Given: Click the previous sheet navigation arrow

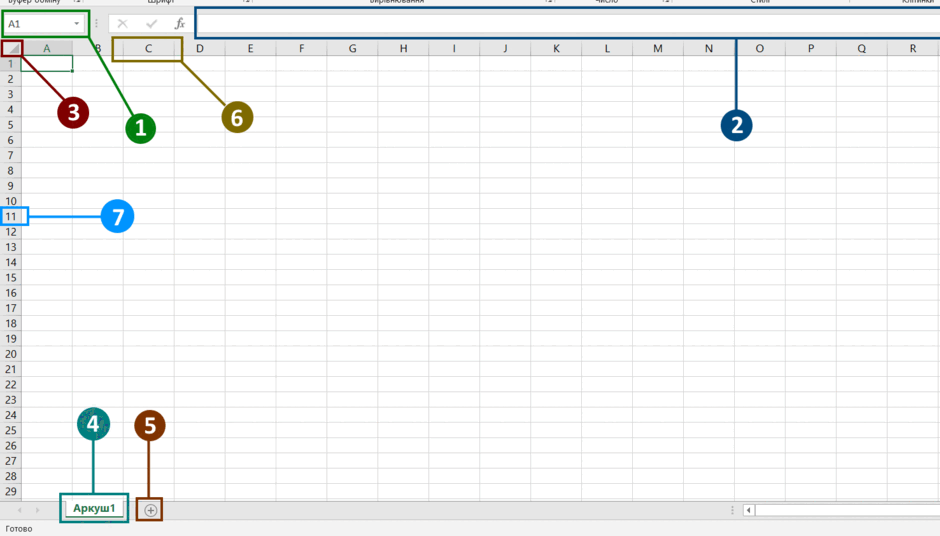Looking at the screenshot, I should 20,510.
